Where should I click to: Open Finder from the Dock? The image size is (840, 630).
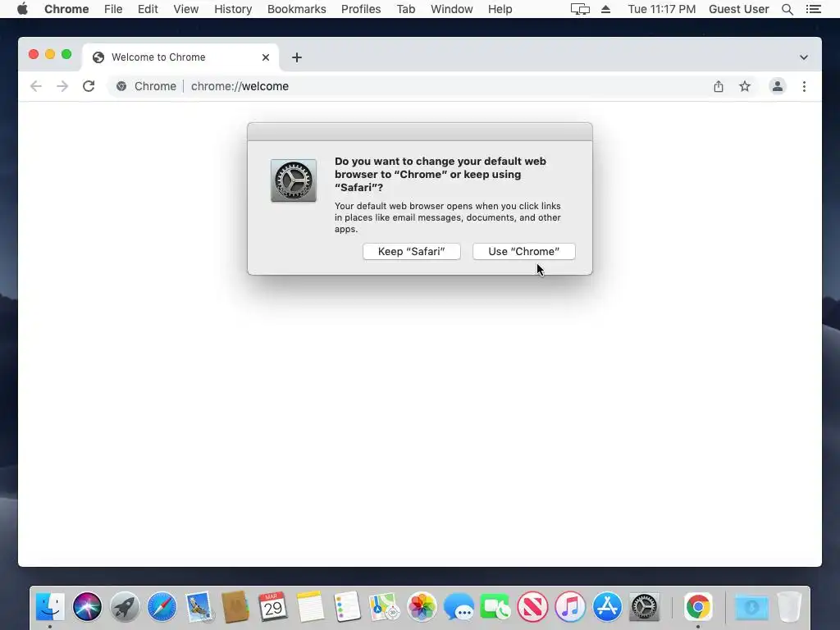pos(50,607)
